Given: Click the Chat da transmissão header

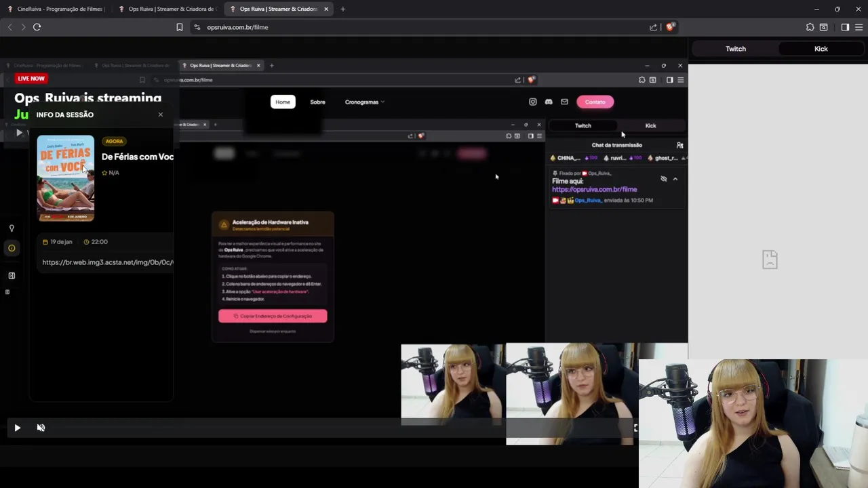Looking at the screenshot, I should pos(616,145).
